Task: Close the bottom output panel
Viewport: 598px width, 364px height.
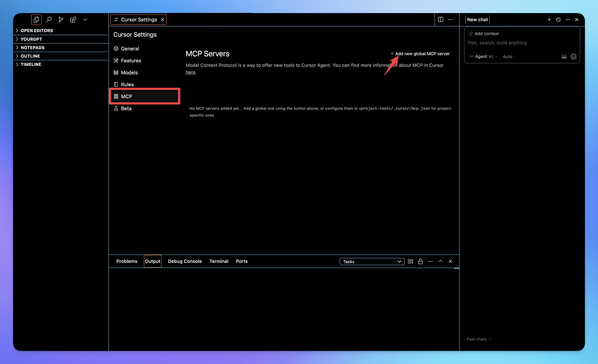Action: coord(450,261)
